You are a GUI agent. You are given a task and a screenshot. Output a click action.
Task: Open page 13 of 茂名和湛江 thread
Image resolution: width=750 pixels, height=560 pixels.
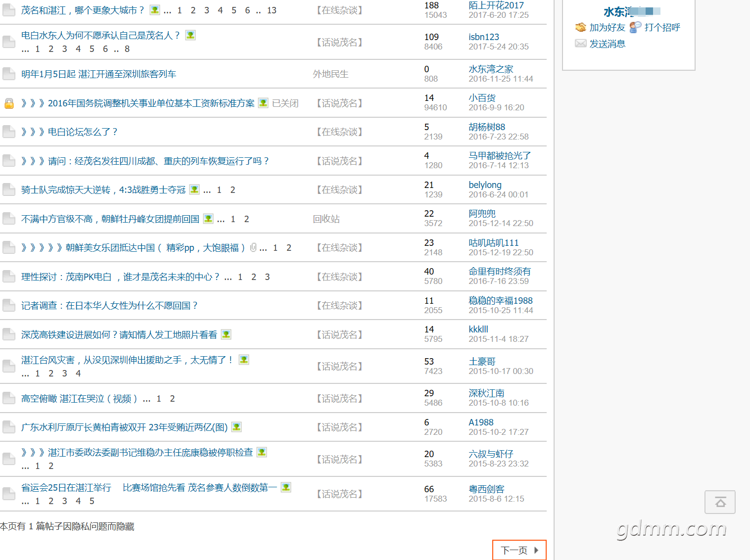click(x=272, y=10)
